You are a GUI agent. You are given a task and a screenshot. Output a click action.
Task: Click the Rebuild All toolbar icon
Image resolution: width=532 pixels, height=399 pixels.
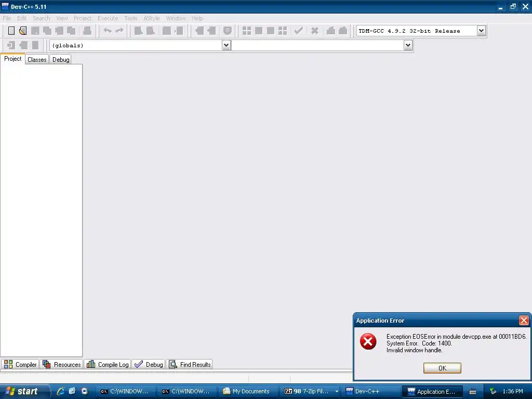[283, 31]
